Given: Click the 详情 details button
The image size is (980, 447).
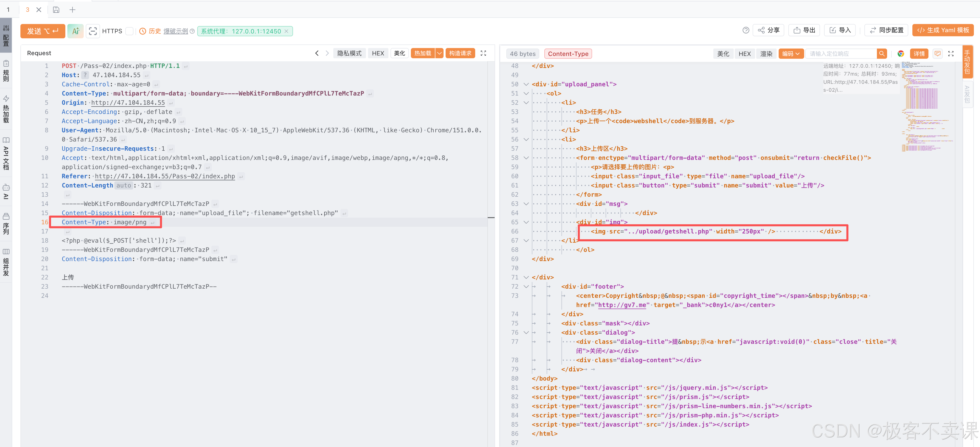Looking at the screenshot, I should pos(919,54).
